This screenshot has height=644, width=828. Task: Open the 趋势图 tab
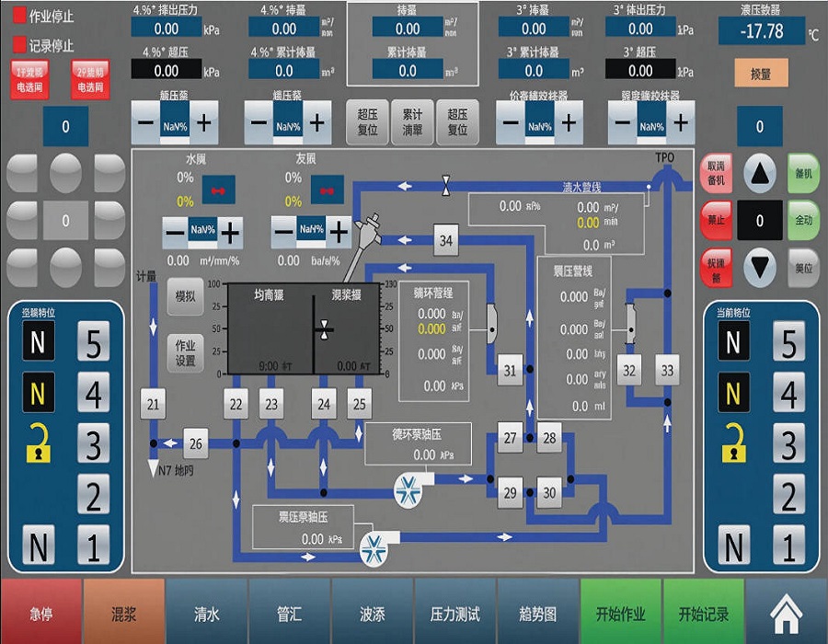click(538, 611)
